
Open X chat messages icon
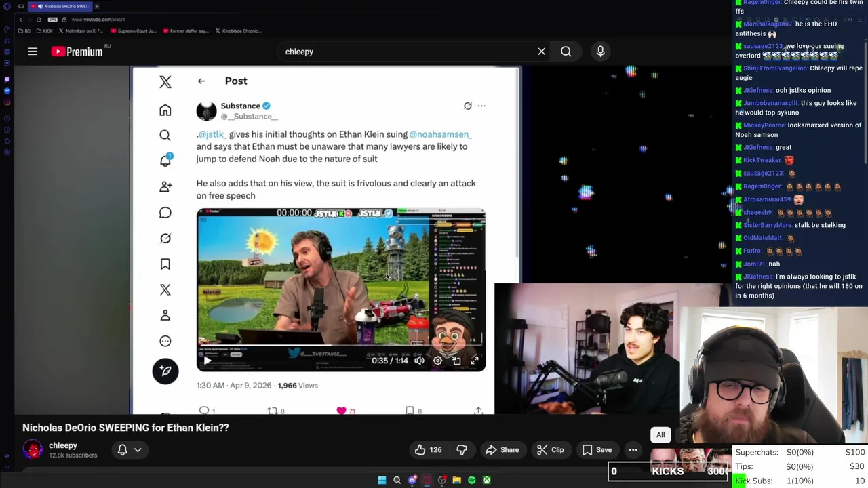[x=165, y=213]
